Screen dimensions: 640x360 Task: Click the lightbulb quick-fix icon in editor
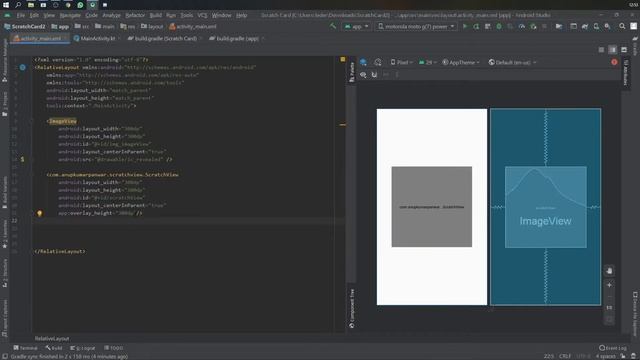click(x=40, y=213)
